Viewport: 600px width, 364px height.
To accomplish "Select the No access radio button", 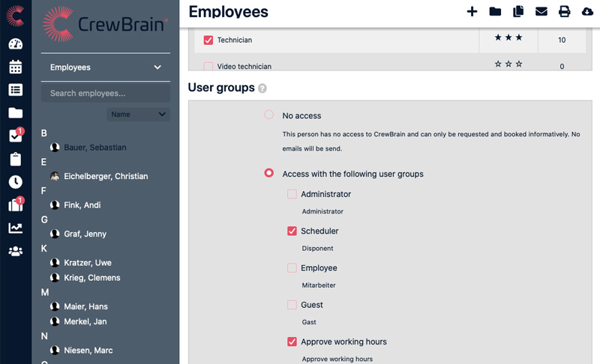I will coord(268,115).
